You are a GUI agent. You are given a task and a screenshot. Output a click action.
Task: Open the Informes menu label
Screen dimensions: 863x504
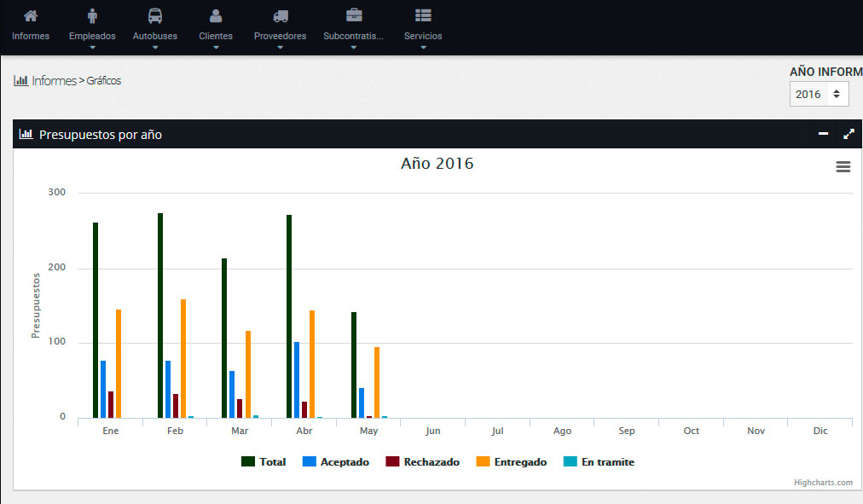point(31,36)
